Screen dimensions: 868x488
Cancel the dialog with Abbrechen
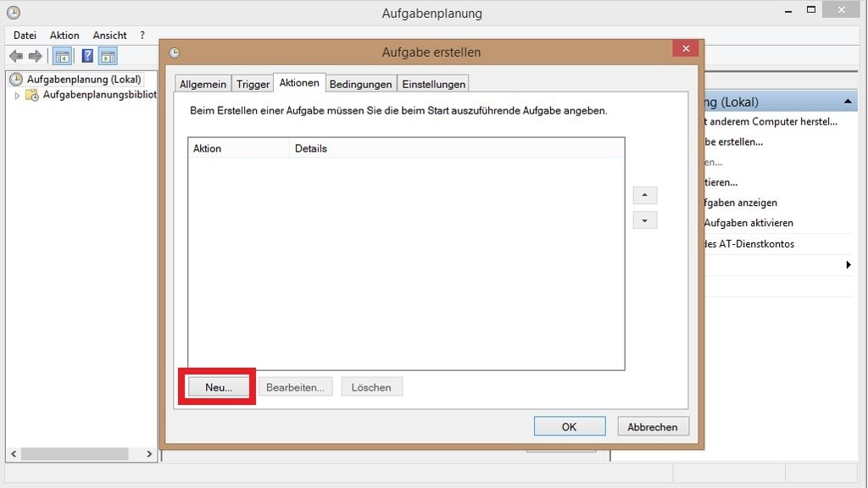point(652,427)
